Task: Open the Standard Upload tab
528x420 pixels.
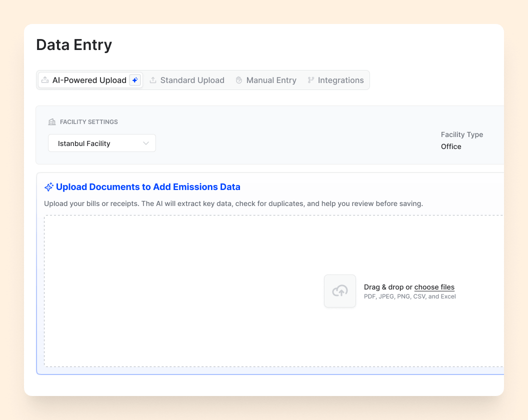Action: coord(192,80)
